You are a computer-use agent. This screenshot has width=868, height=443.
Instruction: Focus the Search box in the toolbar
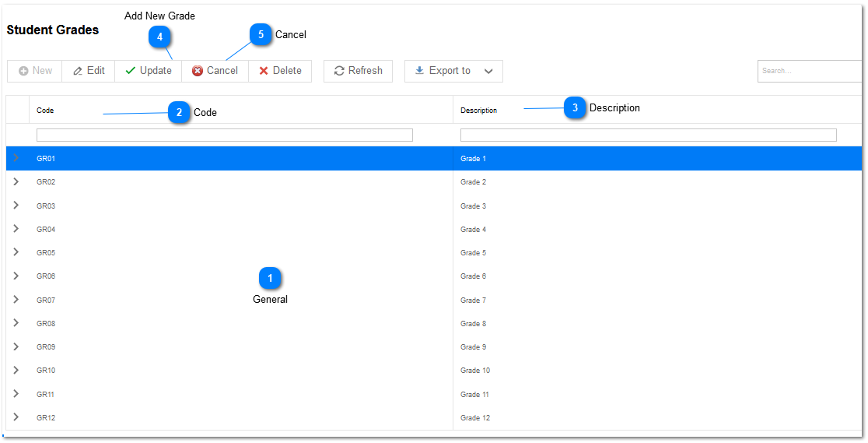coord(809,71)
